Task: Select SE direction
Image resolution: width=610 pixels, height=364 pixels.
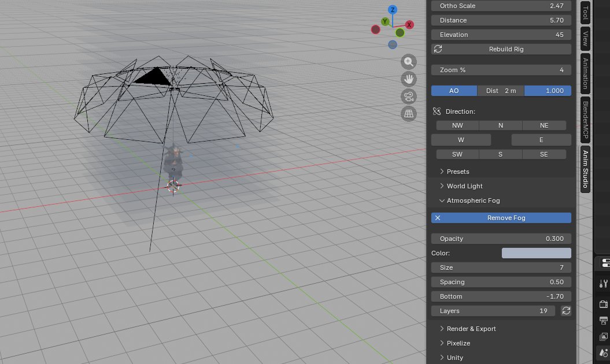Action: tap(544, 154)
